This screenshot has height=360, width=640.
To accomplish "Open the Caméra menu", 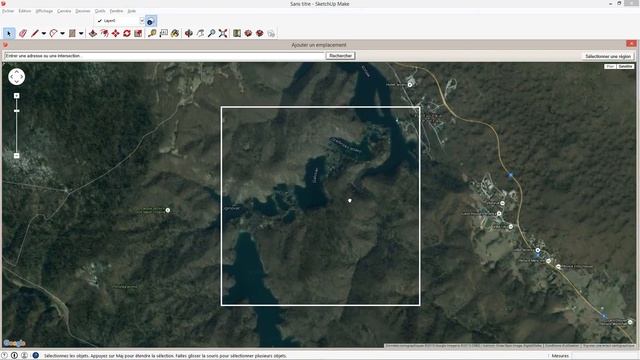I will coord(64,11).
